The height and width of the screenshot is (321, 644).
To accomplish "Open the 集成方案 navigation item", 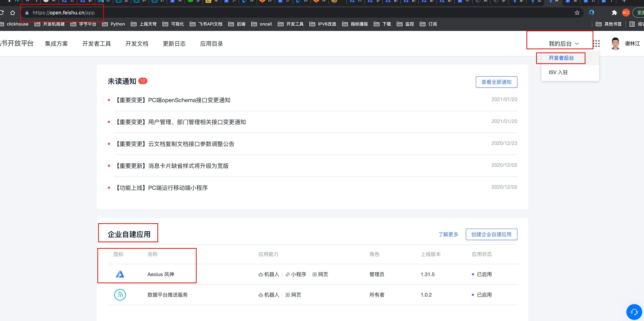I will click(x=56, y=43).
